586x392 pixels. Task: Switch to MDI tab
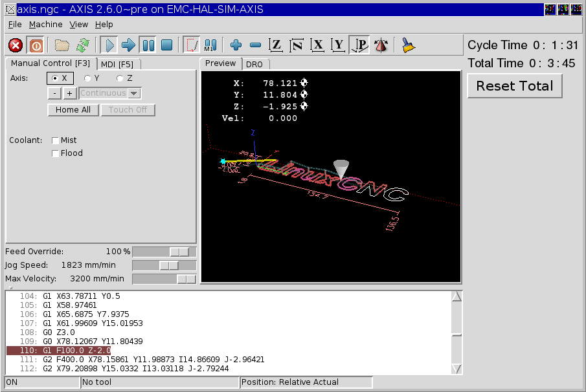tap(117, 65)
